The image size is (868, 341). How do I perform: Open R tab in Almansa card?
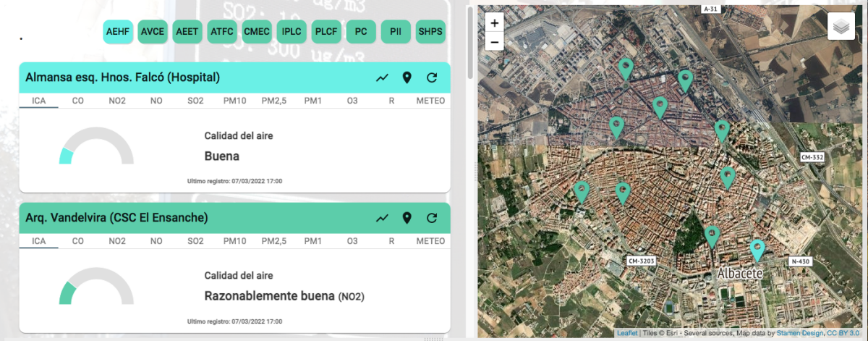pyautogui.click(x=391, y=100)
